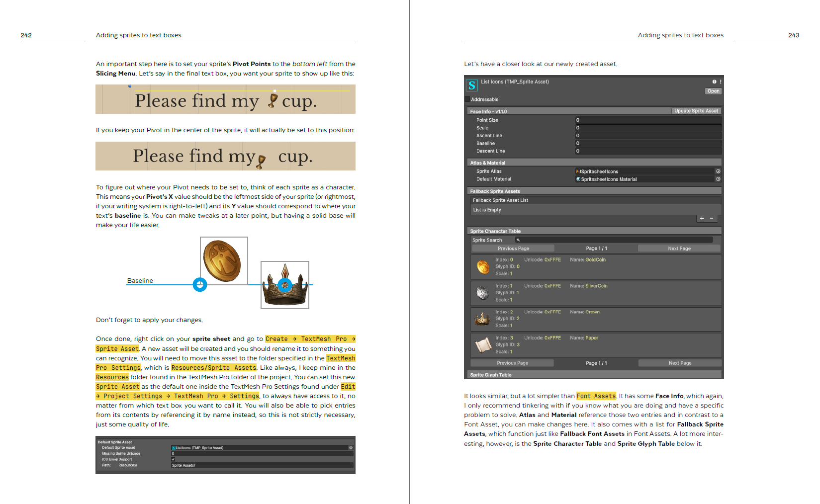Viewport: 820px width, 504px height.
Task: Click the ListIcons small 'S' asset icon
Action: pos(174,448)
